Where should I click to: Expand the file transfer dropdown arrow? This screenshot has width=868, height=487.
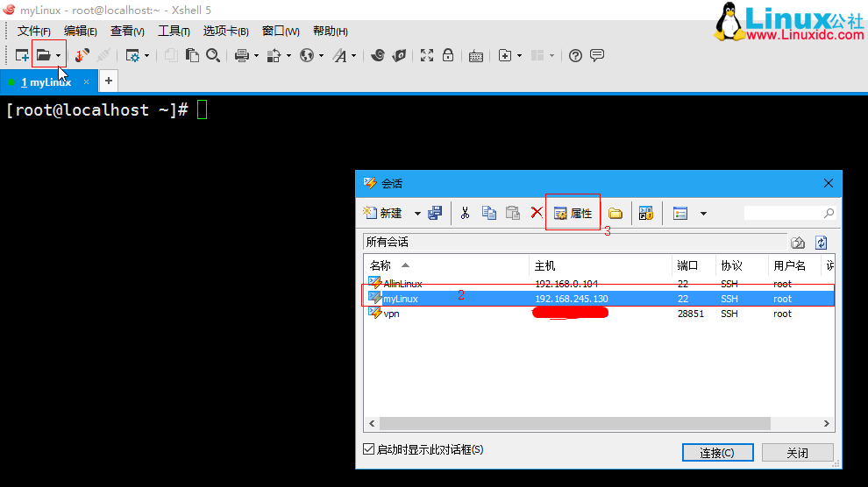[288, 56]
